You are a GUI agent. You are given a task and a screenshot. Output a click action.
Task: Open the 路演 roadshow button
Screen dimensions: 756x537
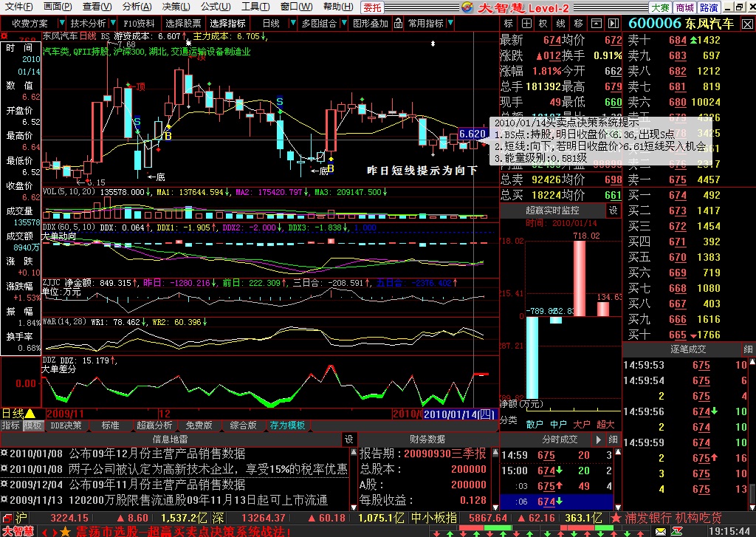708,7
